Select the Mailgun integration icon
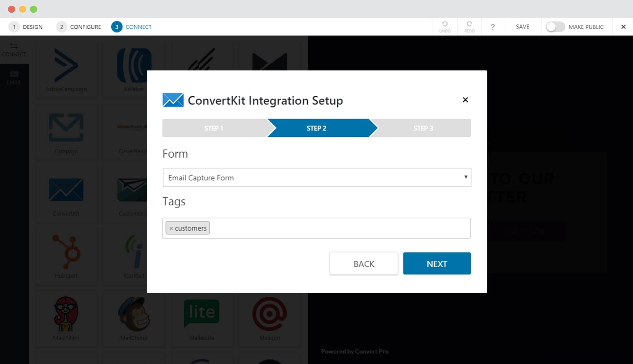The image size is (633, 364). coord(270,314)
